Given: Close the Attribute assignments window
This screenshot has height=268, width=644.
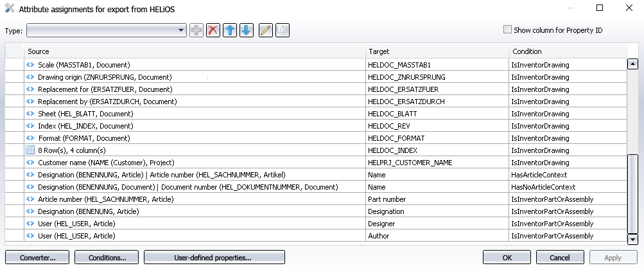Looking at the screenshot, I should click(629, 8).
